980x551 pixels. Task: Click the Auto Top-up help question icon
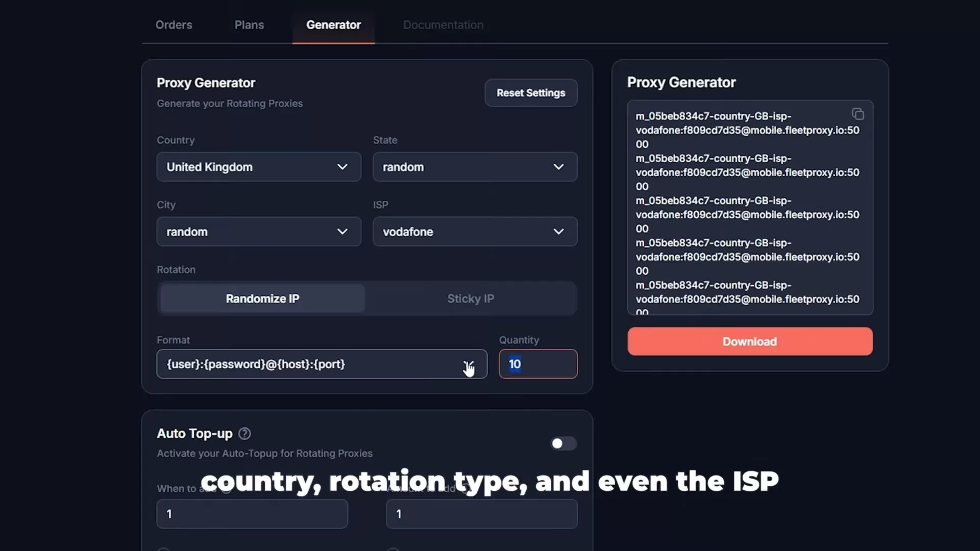coord(244,434)
